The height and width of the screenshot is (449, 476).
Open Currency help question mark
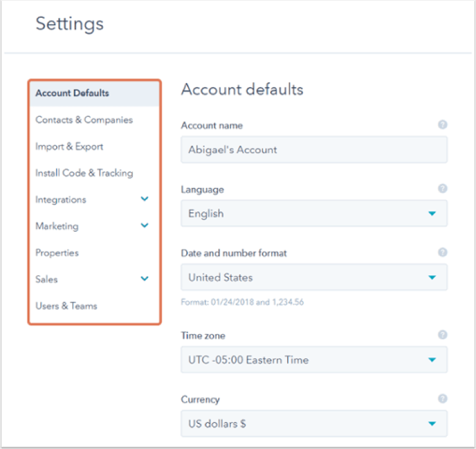tap(442, 399)
